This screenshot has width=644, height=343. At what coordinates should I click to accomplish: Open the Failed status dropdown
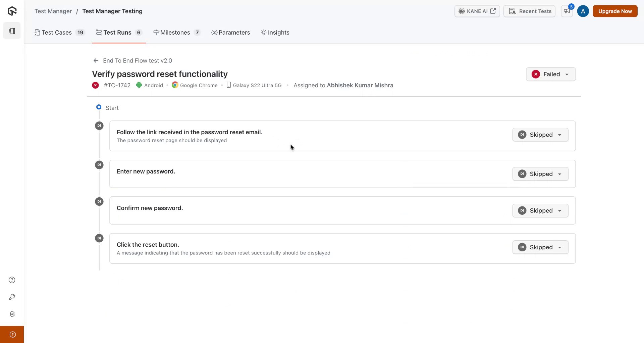click(x=550, y=74)
